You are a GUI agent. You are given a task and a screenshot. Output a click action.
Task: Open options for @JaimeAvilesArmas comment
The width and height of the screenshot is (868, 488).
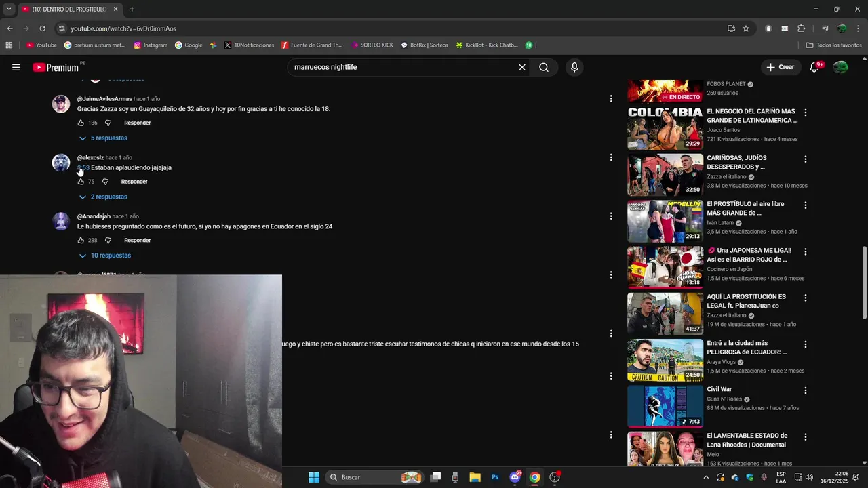(x=611, y=98)
